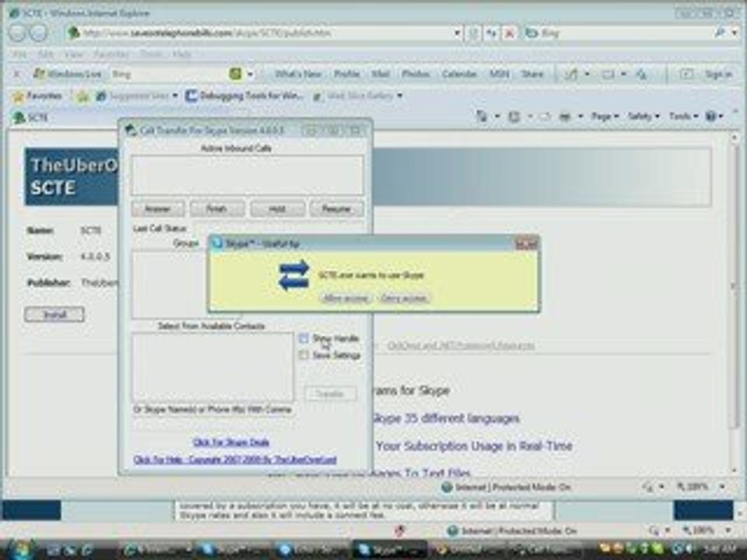This screenshot has height=560, width=747.
Task: Click the Favorites star icon
Action: coord(19,96)
